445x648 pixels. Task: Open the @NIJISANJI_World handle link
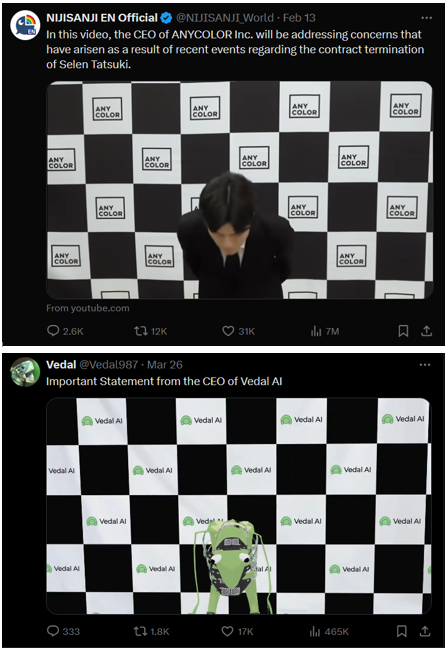pos(225,18)
